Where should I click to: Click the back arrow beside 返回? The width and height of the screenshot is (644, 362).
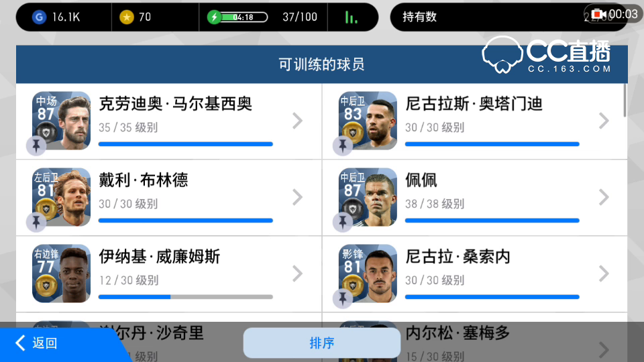tap(21, 343)
